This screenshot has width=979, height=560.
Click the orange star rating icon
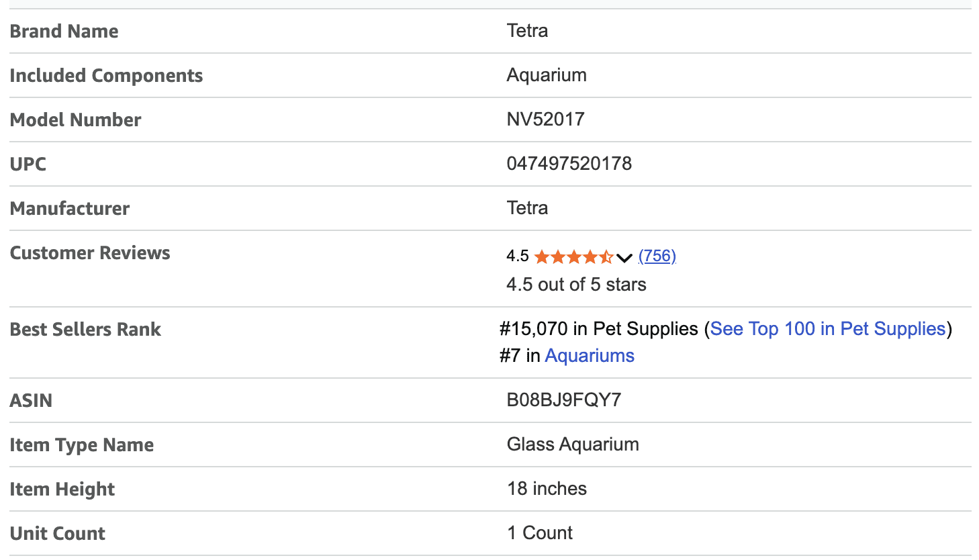pyautogui.click(x=573, y=256)
